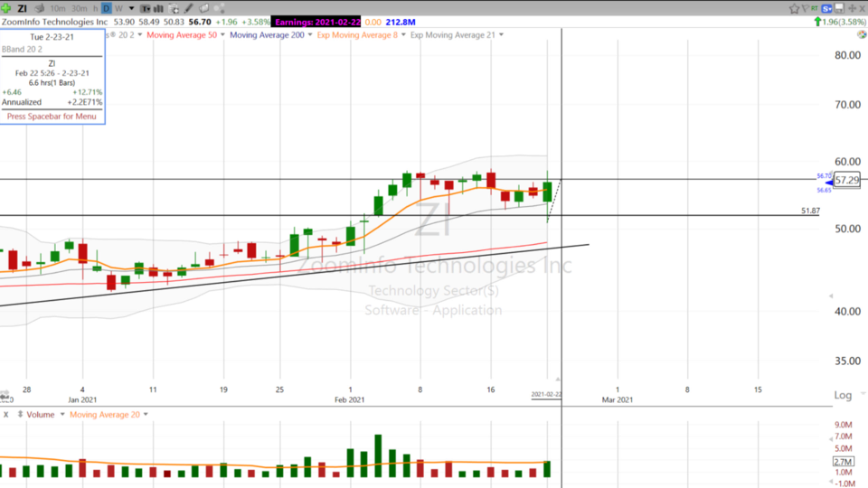This screenshot has height=488, width=868.
Task: Click the flag icon
Action: point(805,8)
